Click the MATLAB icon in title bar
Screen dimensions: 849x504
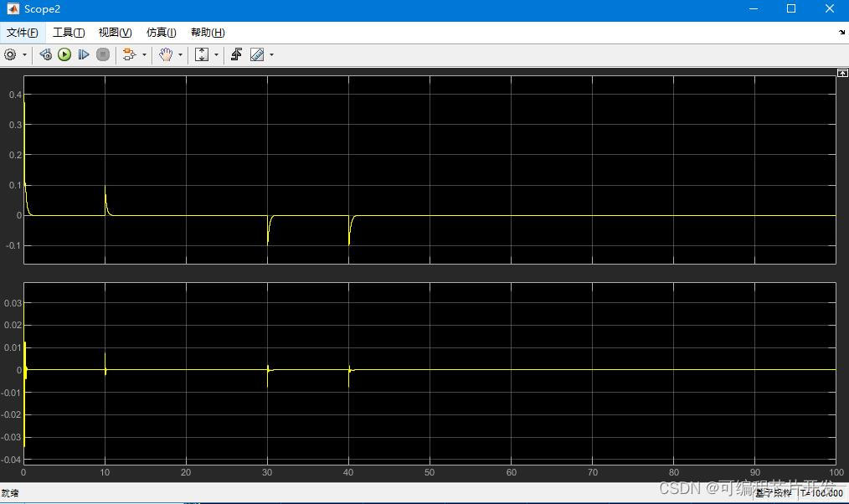tap(13, 8)
